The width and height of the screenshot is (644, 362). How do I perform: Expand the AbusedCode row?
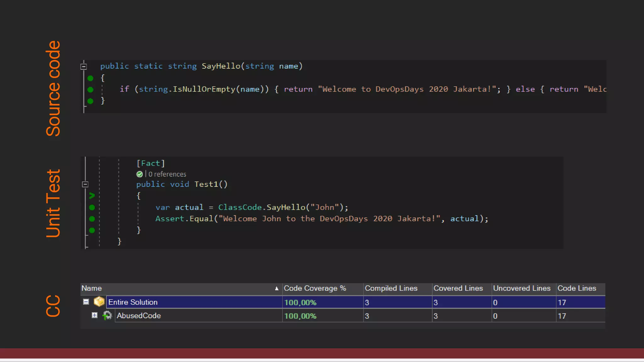pyautogui.click(x=94, y=315)
